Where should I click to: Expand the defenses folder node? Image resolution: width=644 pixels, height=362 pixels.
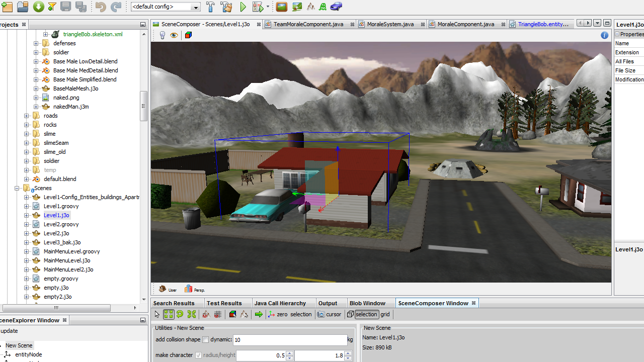click(x=36, y=43)
